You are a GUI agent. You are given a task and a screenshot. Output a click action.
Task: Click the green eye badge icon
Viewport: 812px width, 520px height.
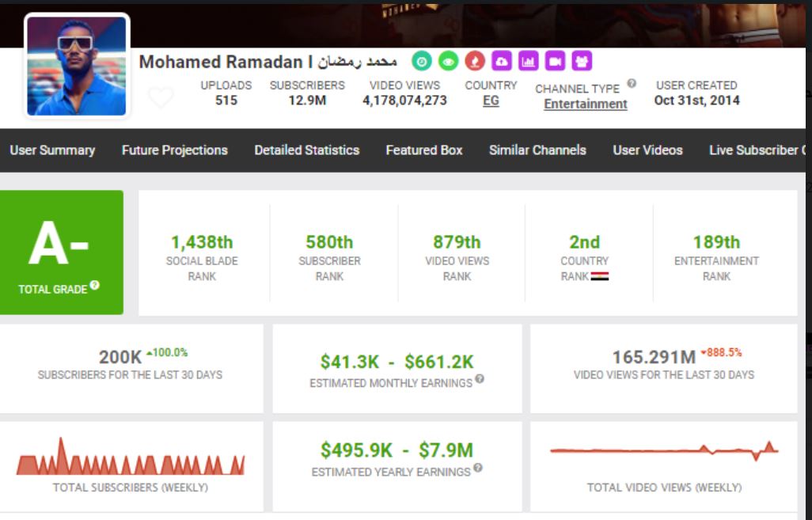(449, 61)
